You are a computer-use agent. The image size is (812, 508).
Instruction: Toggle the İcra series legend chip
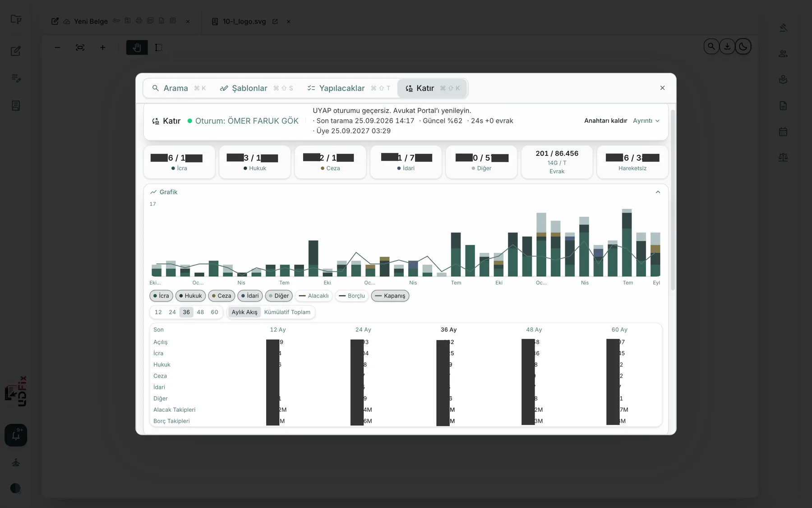161,296
